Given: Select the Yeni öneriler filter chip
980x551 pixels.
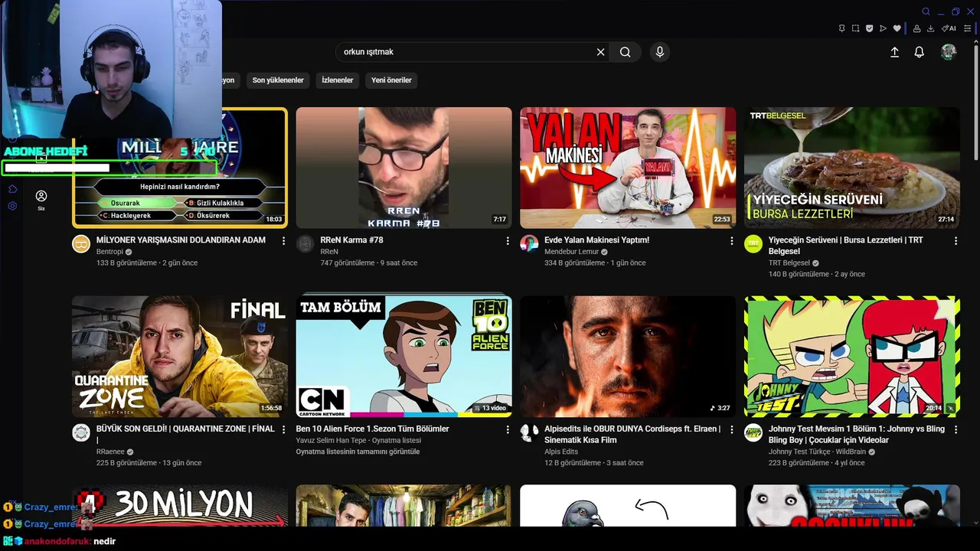Looking at the screenshot, I should tap(391, 80).
